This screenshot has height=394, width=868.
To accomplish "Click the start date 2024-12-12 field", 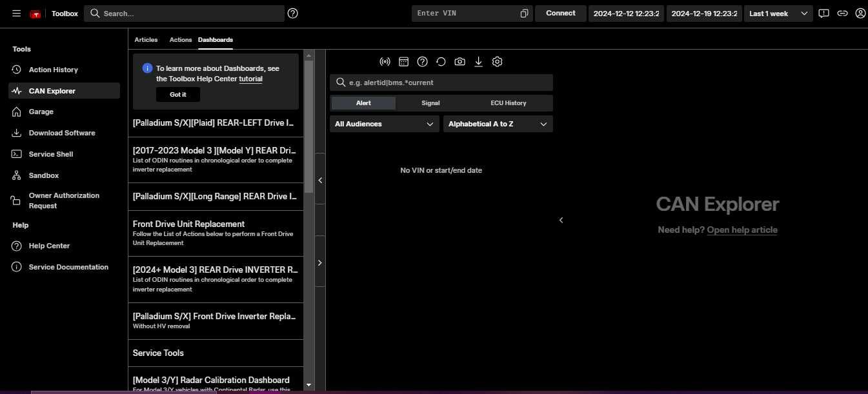I will [x=627, y=14].
